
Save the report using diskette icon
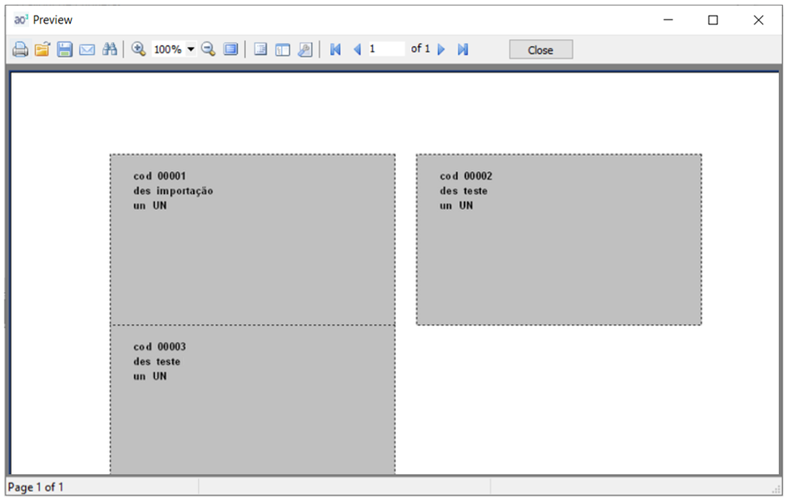point(64,49)
